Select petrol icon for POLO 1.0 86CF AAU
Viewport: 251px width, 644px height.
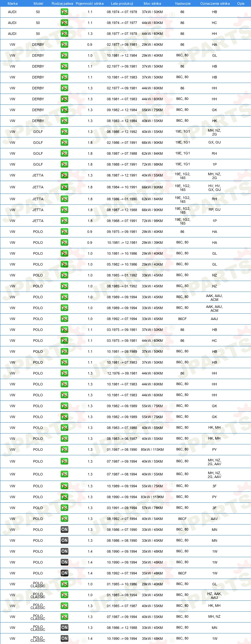coord(64,319)
